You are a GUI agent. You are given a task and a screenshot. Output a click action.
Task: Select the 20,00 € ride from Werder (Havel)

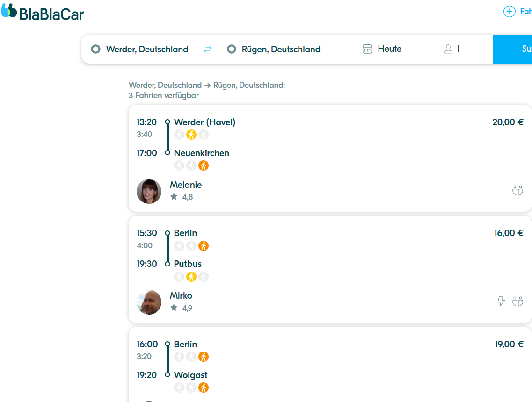point(330,158)
